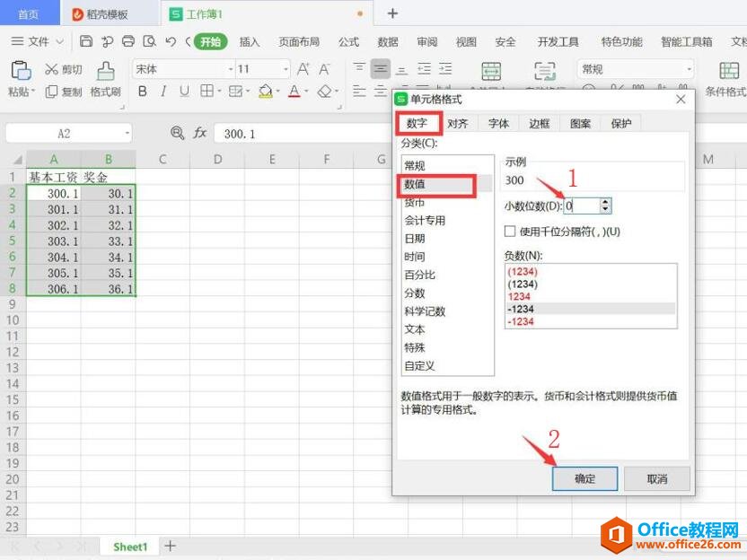The height and width of the screenshot is (560, 747).
Task: Expand the 文件 menu arrow
Action: (59, 41)
